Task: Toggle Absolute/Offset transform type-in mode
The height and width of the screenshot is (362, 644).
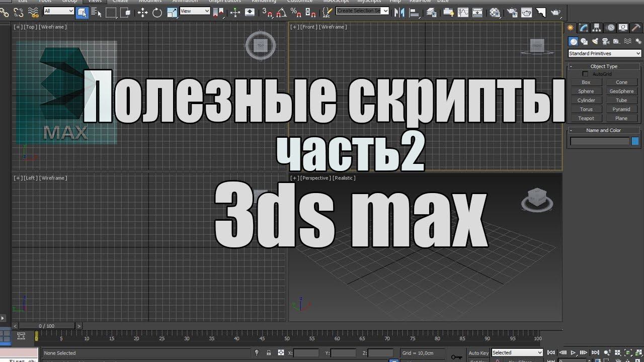Action: [x=281, y=353]
